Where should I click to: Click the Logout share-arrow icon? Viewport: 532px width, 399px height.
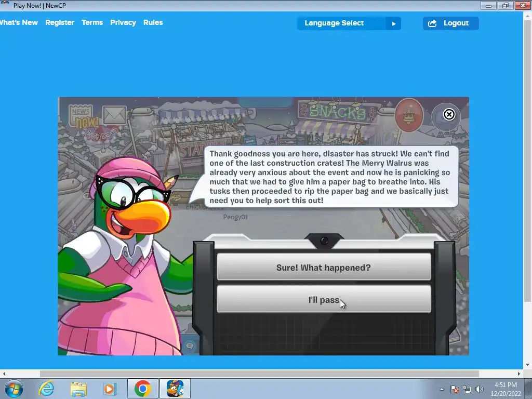[x=432, y=23]
